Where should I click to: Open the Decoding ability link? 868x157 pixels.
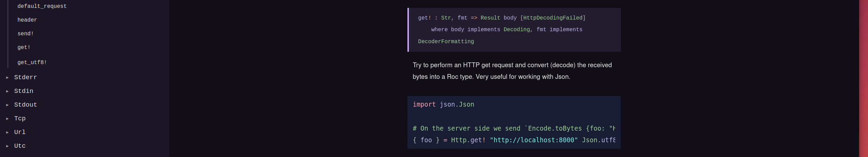[x=516, y=29]
